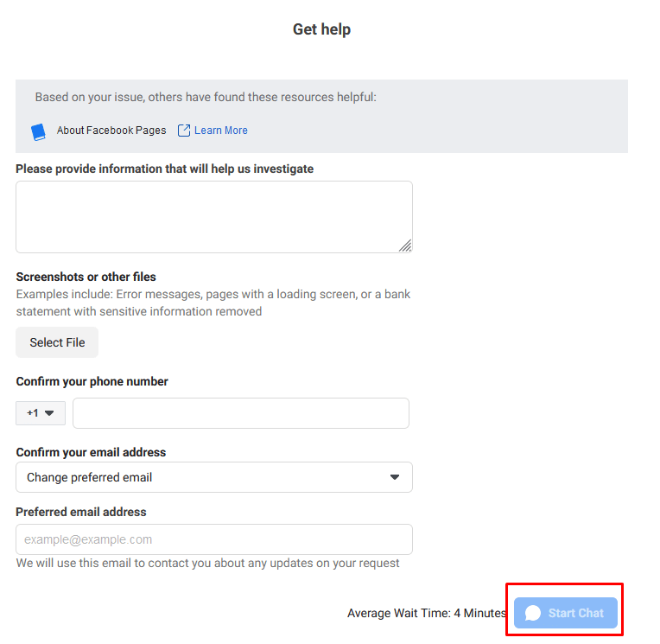660x644 pixels.
Task: Expand the Change preferred email dropdown
Action: (213, 477)
